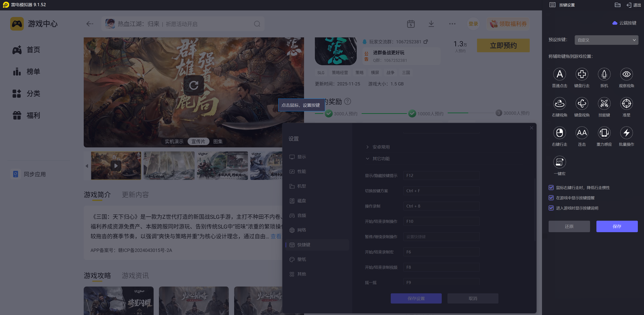The width and height of the screenshot is (644, 315).
Task: Switch to 网络 settings tab
Action: point(301,230)
